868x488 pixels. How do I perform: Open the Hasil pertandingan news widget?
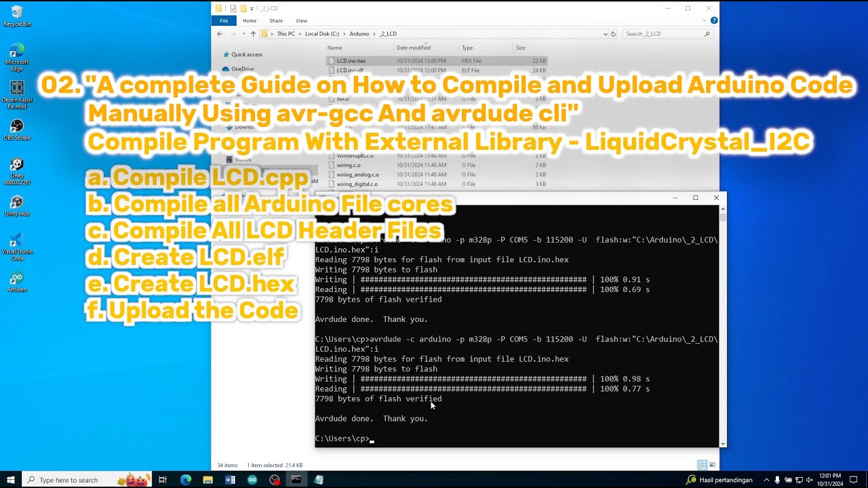(x=719, y=480)
